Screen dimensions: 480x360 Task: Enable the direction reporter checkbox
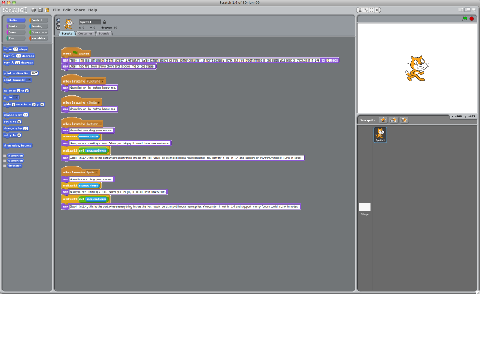(x=5, y=166)
